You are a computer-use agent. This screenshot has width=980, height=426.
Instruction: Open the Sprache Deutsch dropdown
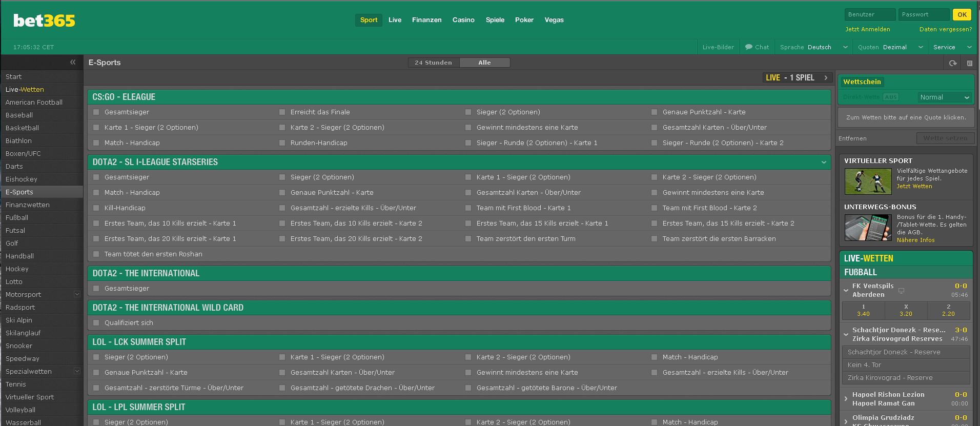(814, 47)
